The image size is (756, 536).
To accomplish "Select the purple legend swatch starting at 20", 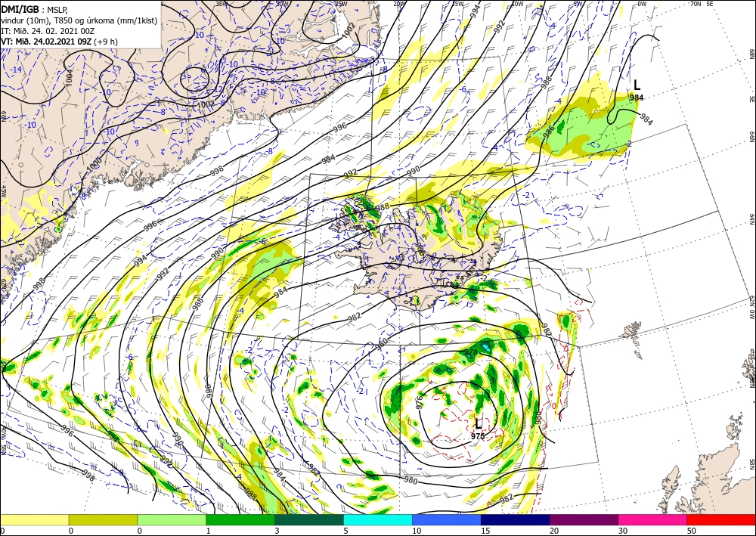I will [x=584, y=519].
